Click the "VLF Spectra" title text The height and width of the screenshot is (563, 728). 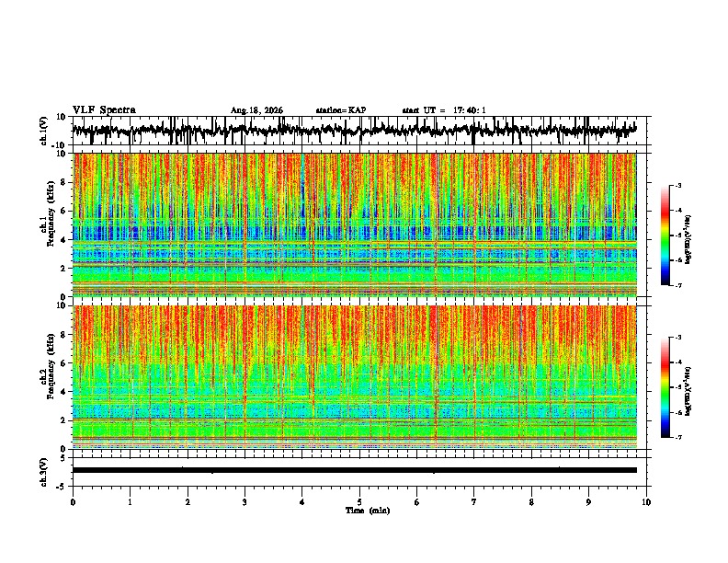coord(104,110)
